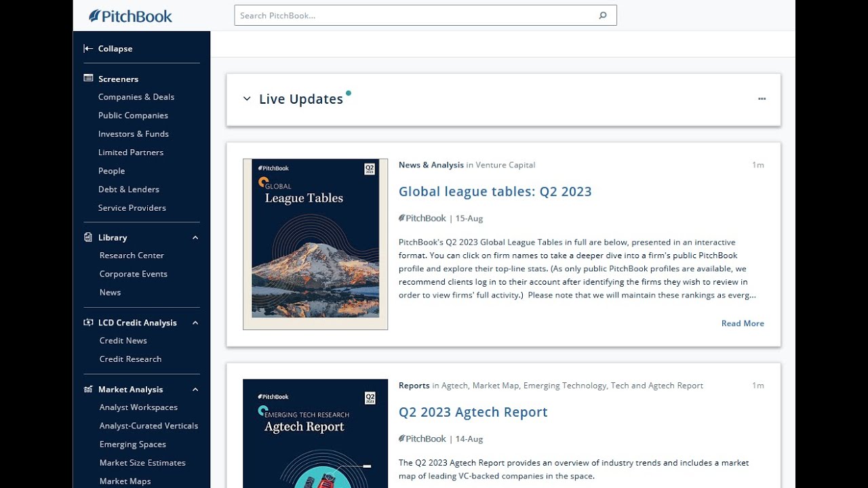Click the LCD Credit Analysis icon

[88, 323]
